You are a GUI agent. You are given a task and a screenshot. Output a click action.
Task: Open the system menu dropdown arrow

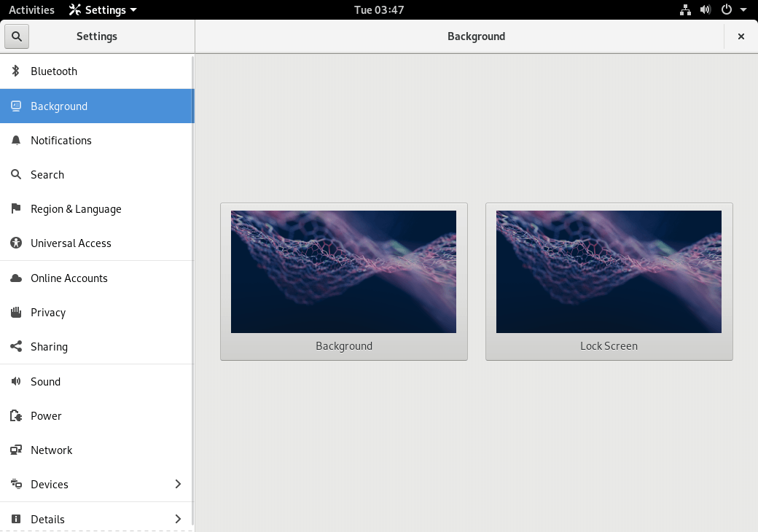click(743, 9)
